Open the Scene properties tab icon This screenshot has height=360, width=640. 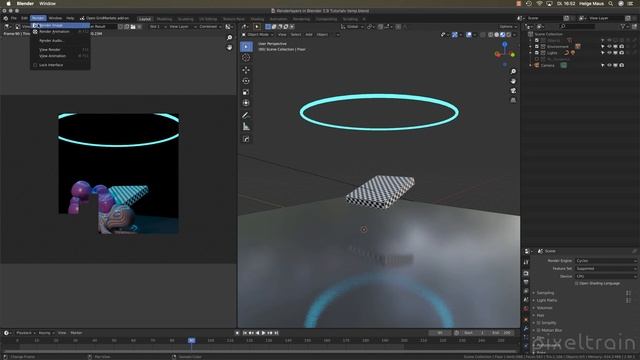click(526, 300)
